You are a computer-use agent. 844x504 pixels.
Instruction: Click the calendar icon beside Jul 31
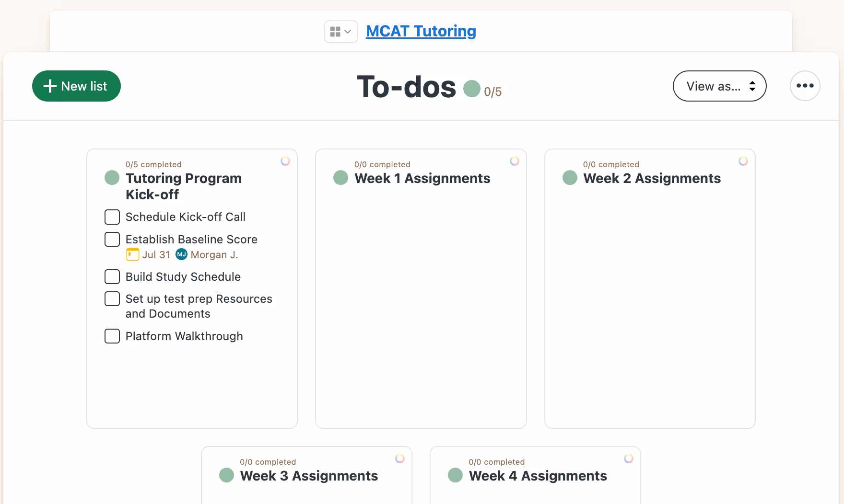click(x=132, y=254)
